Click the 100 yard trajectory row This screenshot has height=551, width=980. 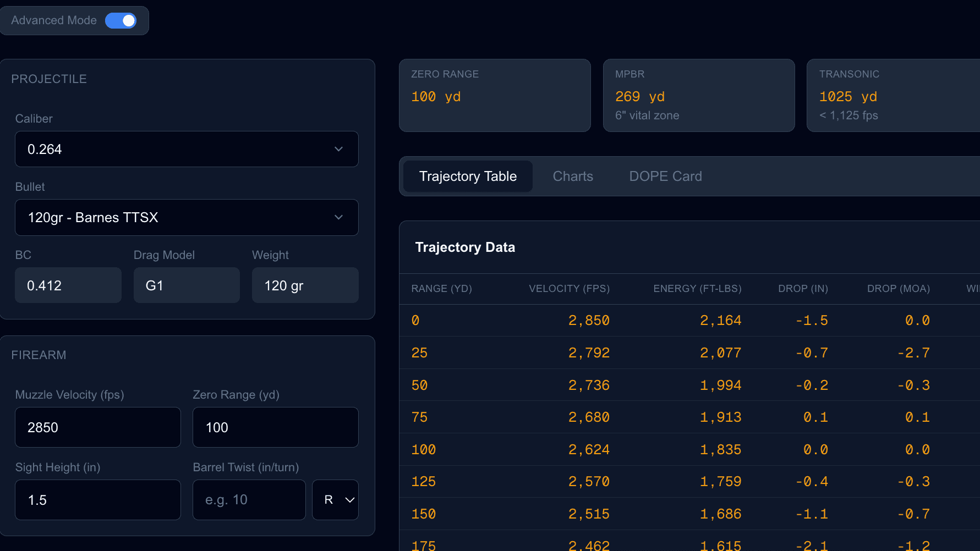(x=605, y=449)
